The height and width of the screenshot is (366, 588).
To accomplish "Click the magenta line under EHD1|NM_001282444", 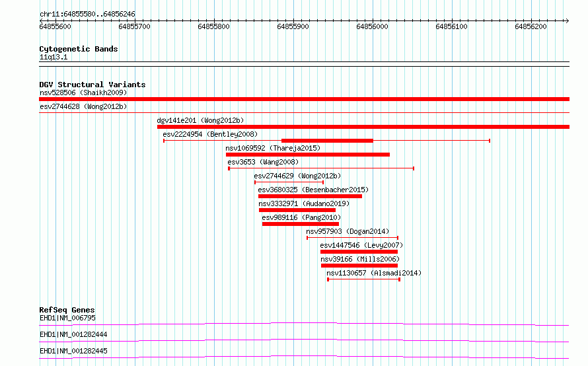I will click(x=304, y=340).
